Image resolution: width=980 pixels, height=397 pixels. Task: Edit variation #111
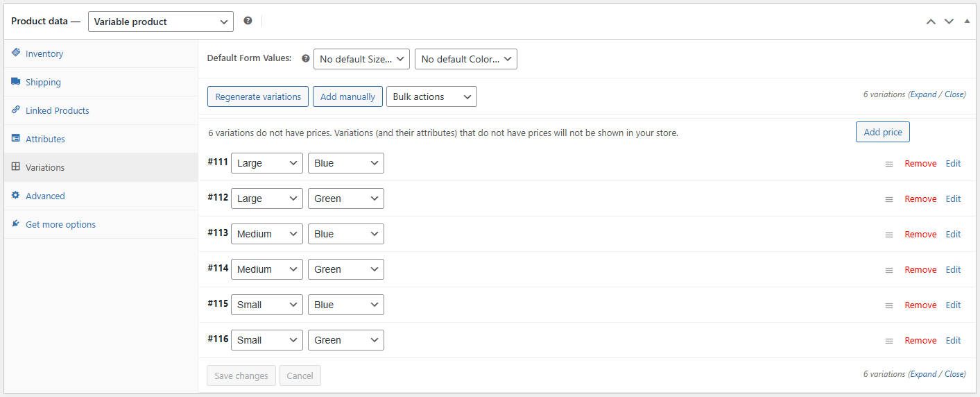(x=954, y=164)
